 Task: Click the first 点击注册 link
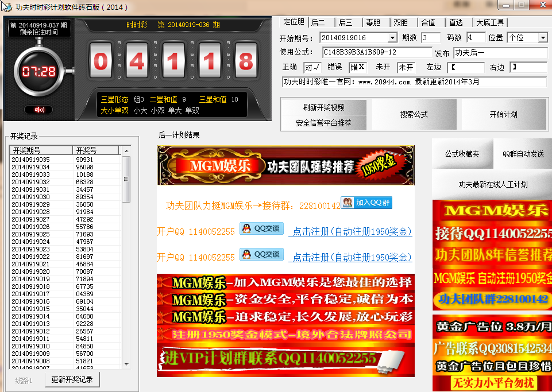click(350, 231)
